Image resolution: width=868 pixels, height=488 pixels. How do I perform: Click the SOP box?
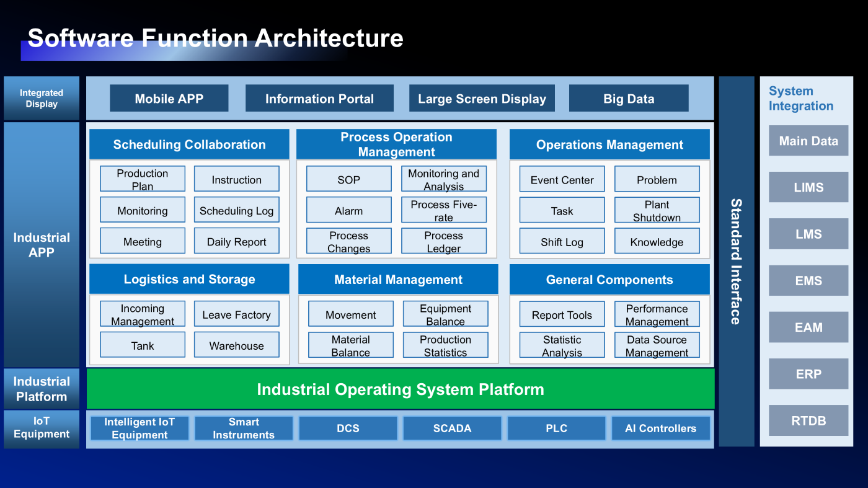coord(348,179)
